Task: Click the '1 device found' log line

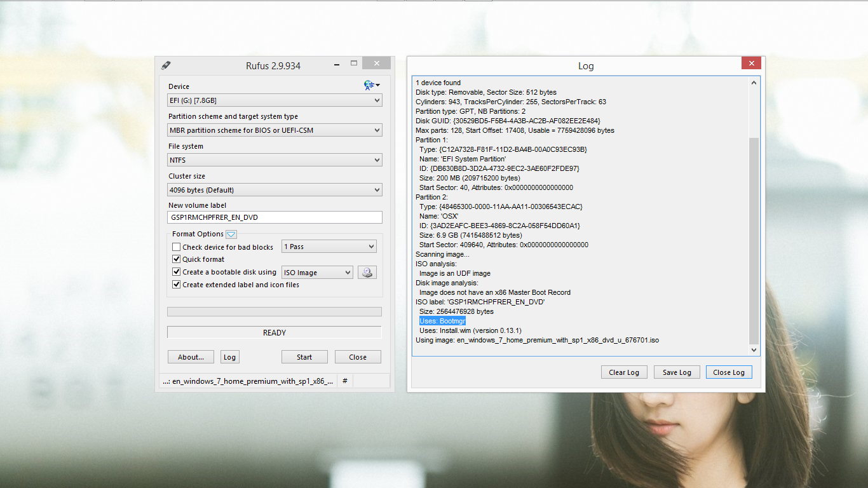Action: 438,83
